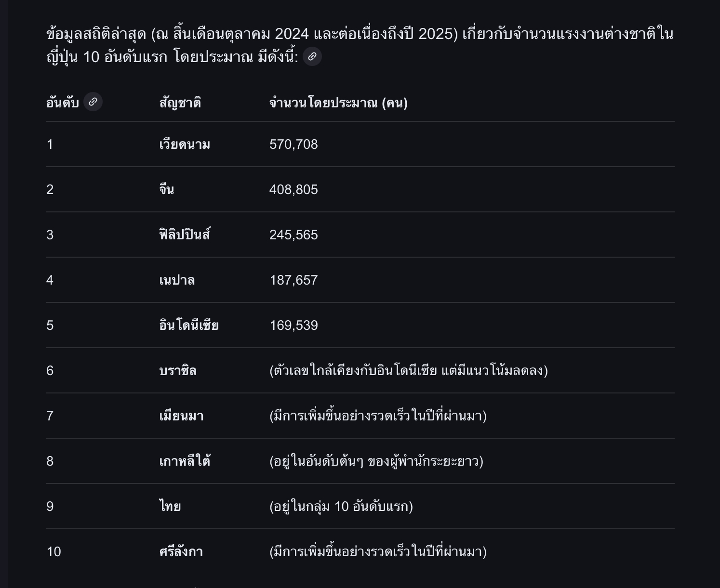Click the เมียนมา nationality cell
The image size is (720, 588).
click(181, 416)
